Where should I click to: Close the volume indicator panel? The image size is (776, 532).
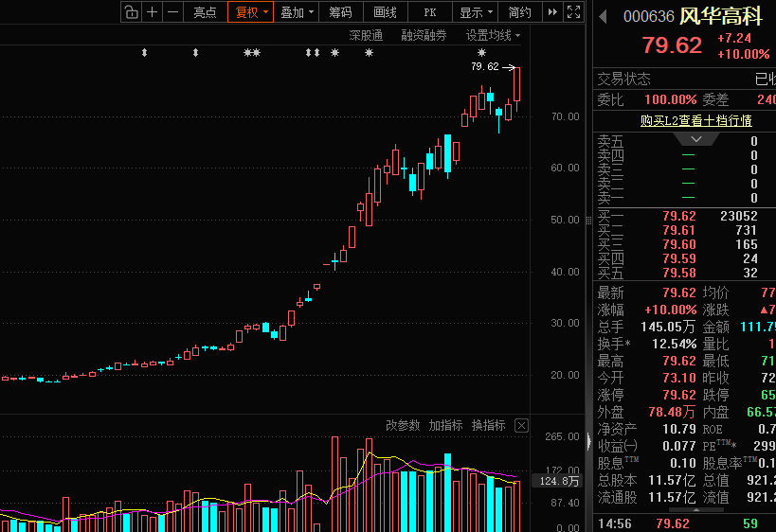coord(522,426)
